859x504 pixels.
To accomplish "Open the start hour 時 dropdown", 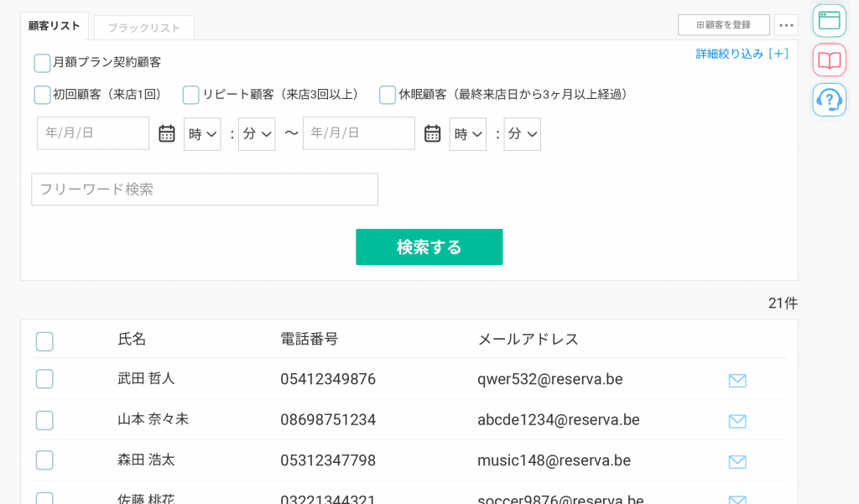I will (x=202, y=134).
